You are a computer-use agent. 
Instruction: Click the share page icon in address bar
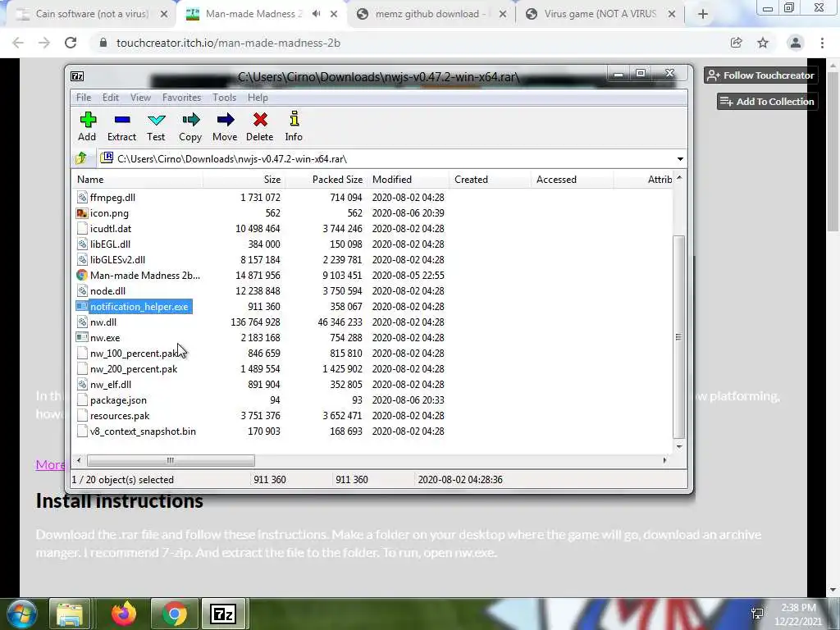point(736,43)
